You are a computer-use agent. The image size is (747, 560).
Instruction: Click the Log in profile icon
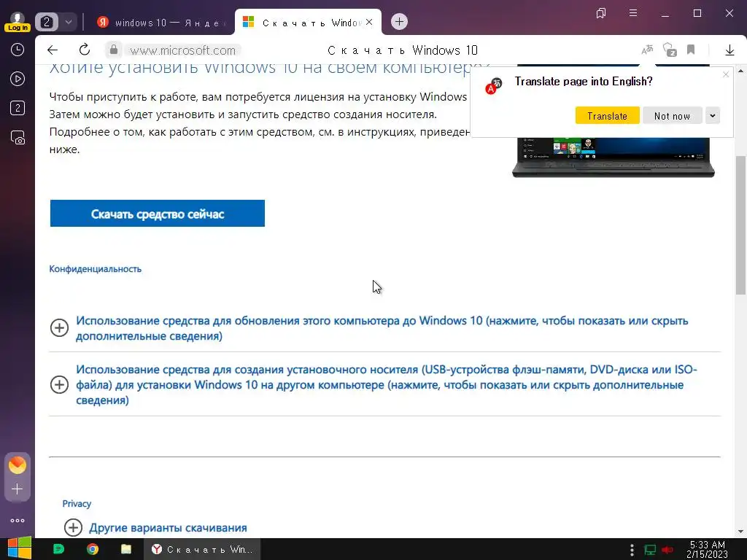click(x=18, y=21)
